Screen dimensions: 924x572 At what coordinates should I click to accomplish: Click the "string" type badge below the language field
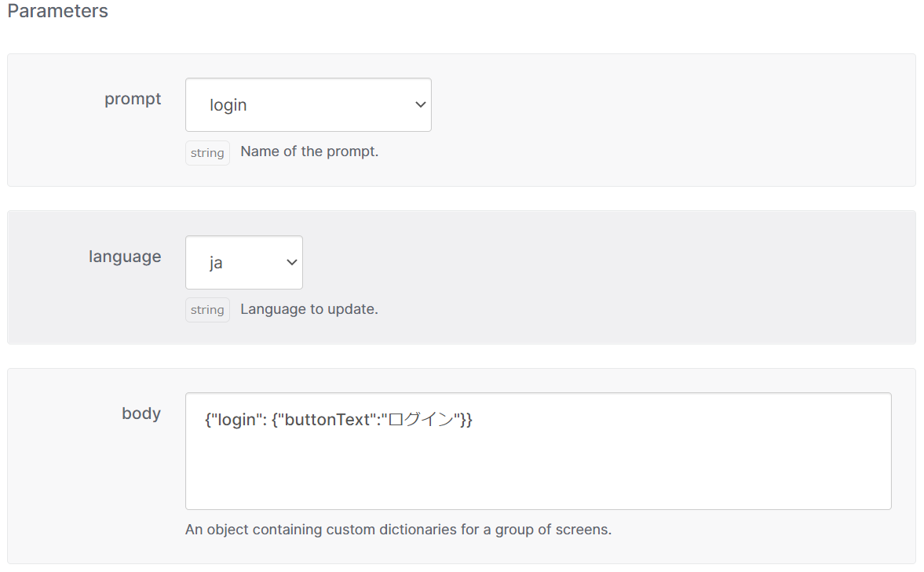click(x=206, y=309)
